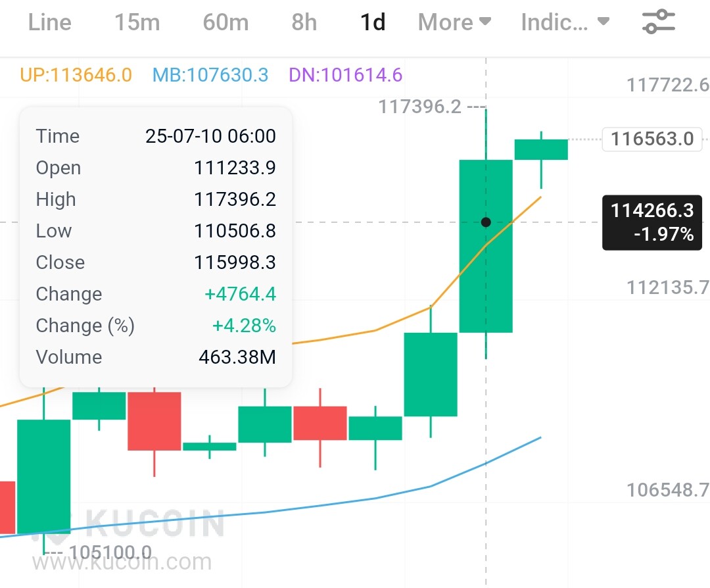Click the MB:107630.3 middle band label
This screenshot has width=710, height=588.
point(210,75)
